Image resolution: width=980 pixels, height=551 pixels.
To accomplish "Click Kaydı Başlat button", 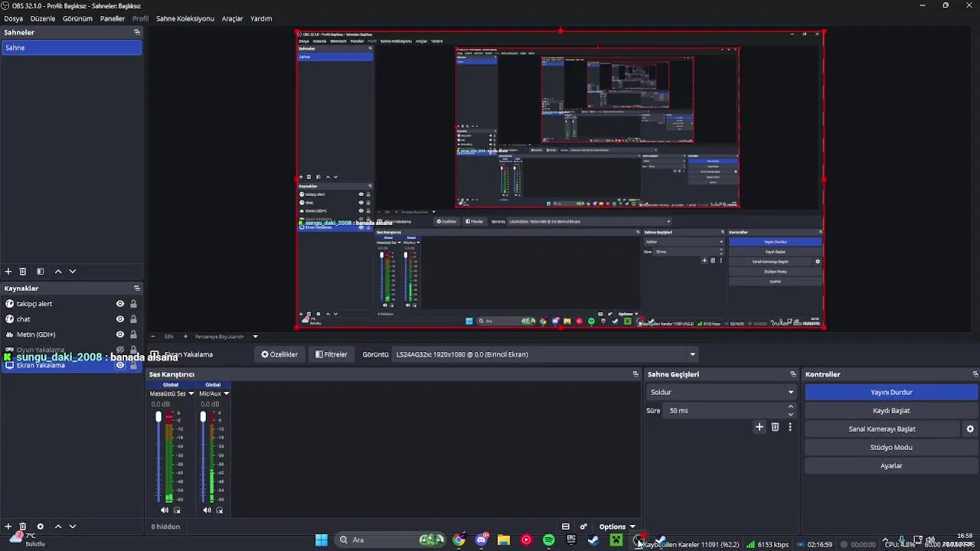I will (x=891, y=410).
